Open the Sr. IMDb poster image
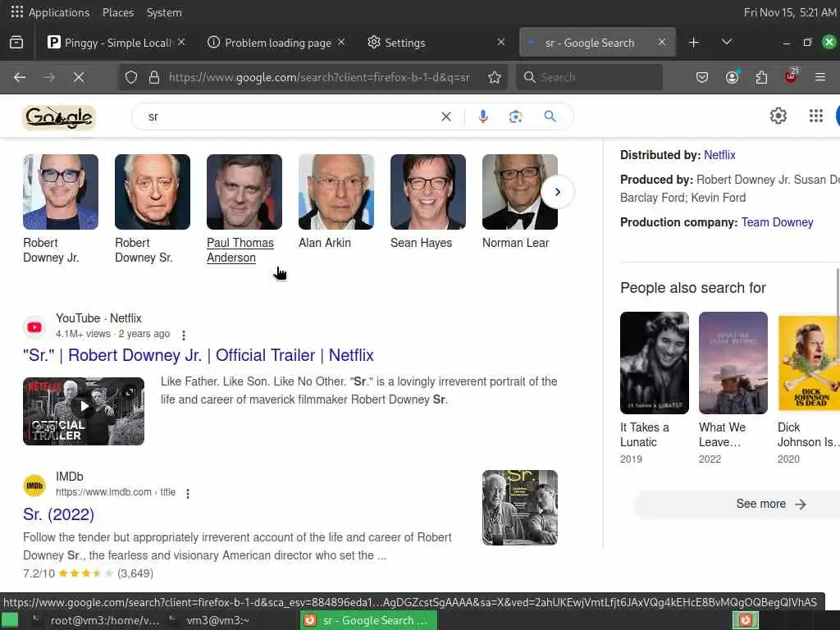The height and width of the screenshot is (630, 840). [x=519, y=507]
